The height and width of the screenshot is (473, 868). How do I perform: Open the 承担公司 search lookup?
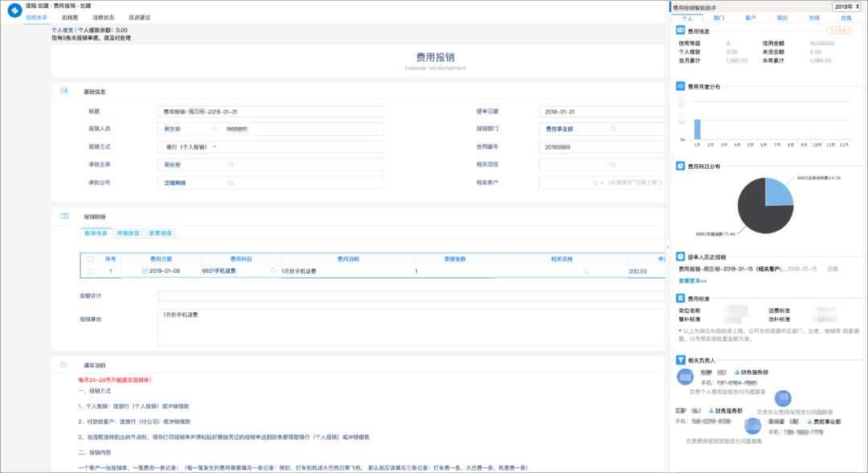231,183
